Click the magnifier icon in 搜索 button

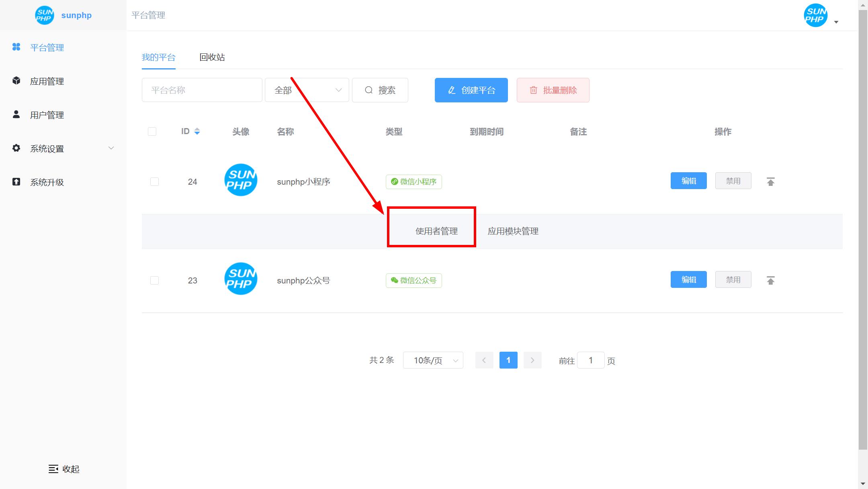368,90
